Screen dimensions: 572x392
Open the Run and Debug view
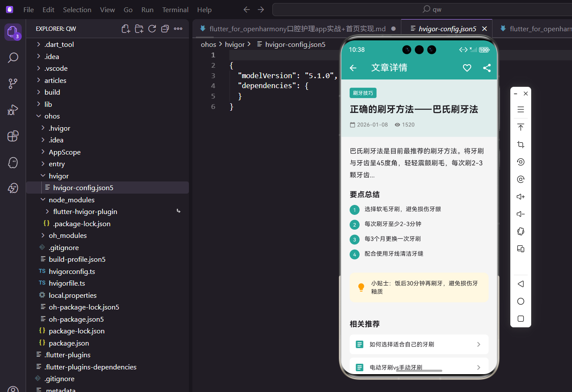tap(13, 110)
